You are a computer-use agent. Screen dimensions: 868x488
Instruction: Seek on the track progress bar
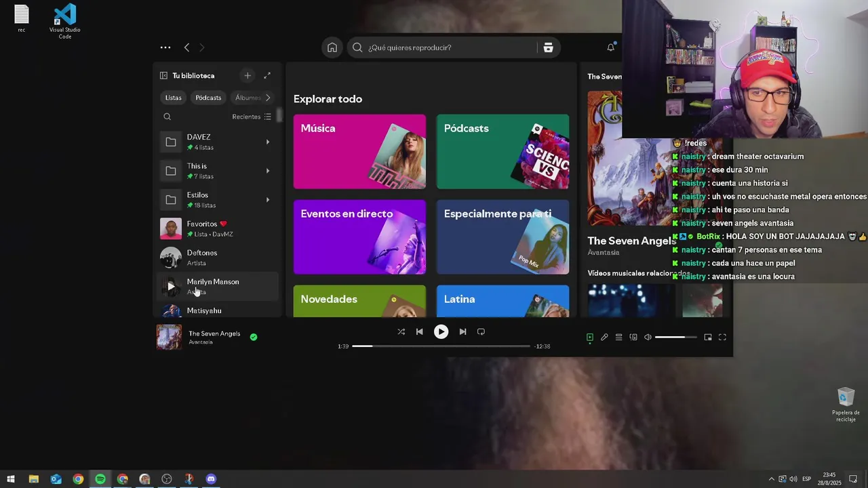[441, 346]
